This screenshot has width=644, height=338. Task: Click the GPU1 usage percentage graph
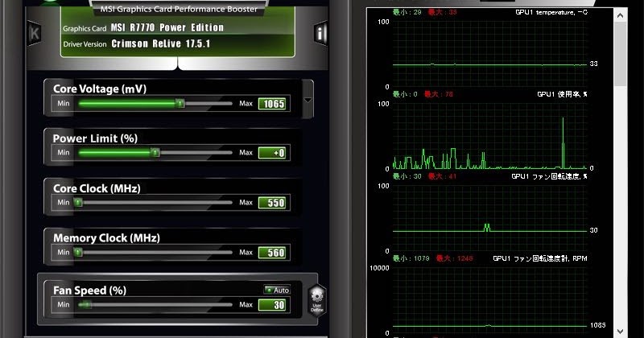489,136
